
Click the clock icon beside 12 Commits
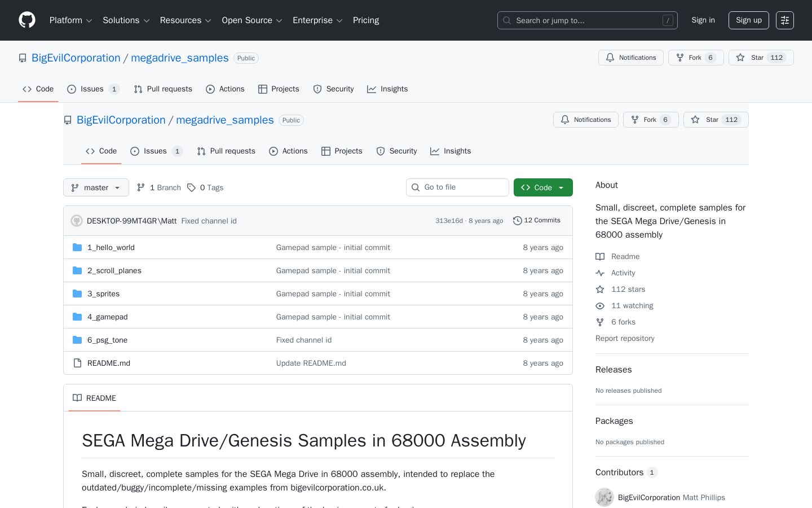click(517, 221)
